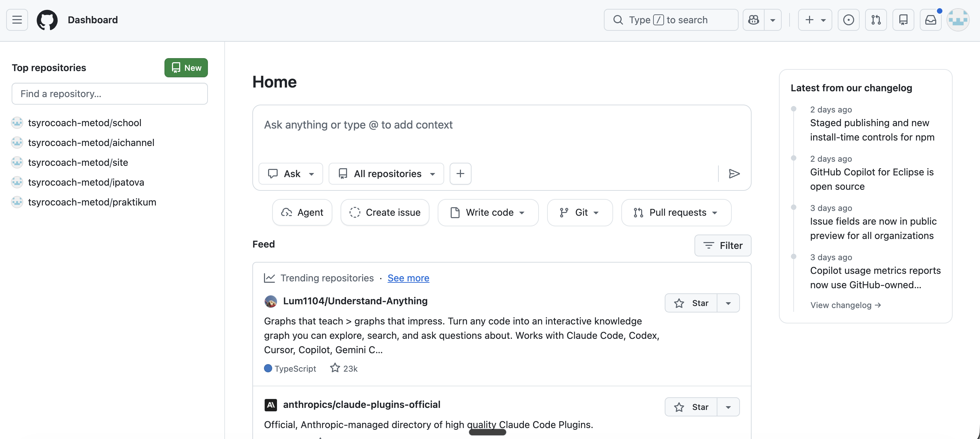The height and width of the screenshot is (439, 980).
Task: Expand the Ask mode dropdown
Action: coord(291,173)
